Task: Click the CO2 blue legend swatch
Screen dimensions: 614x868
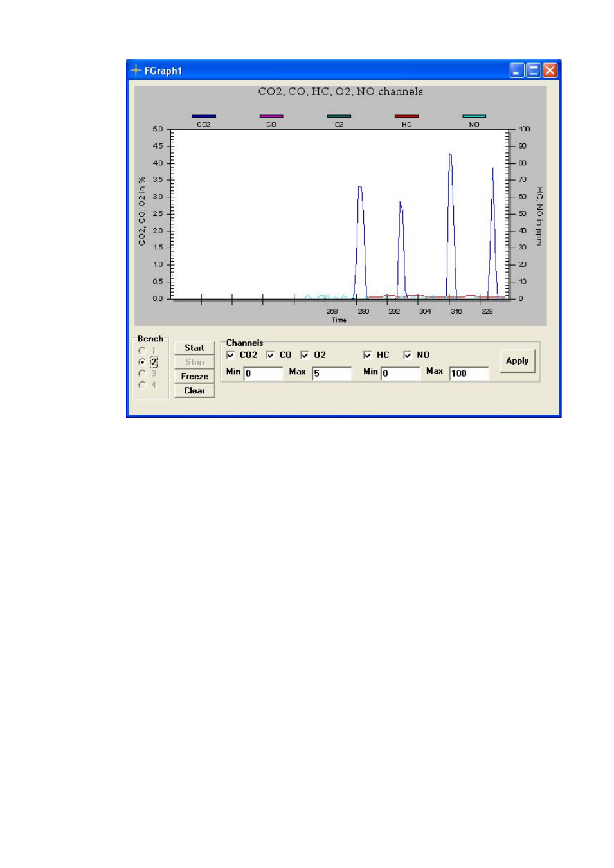Action: pos(204,116)
